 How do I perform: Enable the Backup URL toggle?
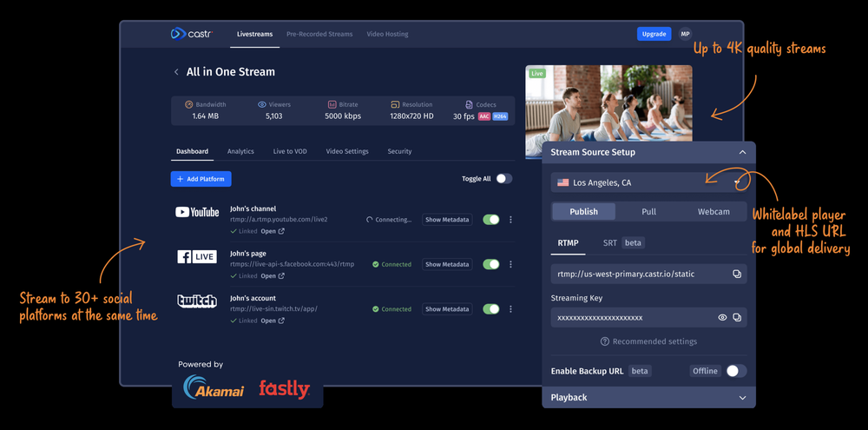[x=736, y=371]
